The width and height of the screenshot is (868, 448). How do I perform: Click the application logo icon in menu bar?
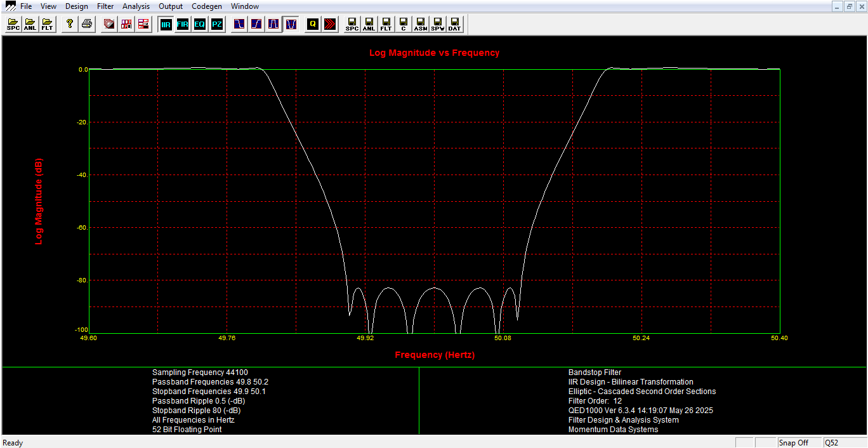[x=10, y=6]
